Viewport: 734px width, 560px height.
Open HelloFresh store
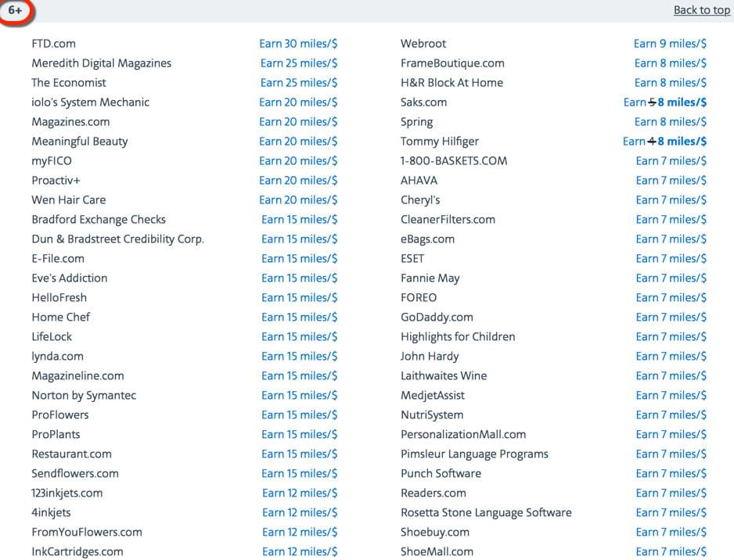[59, 298]
